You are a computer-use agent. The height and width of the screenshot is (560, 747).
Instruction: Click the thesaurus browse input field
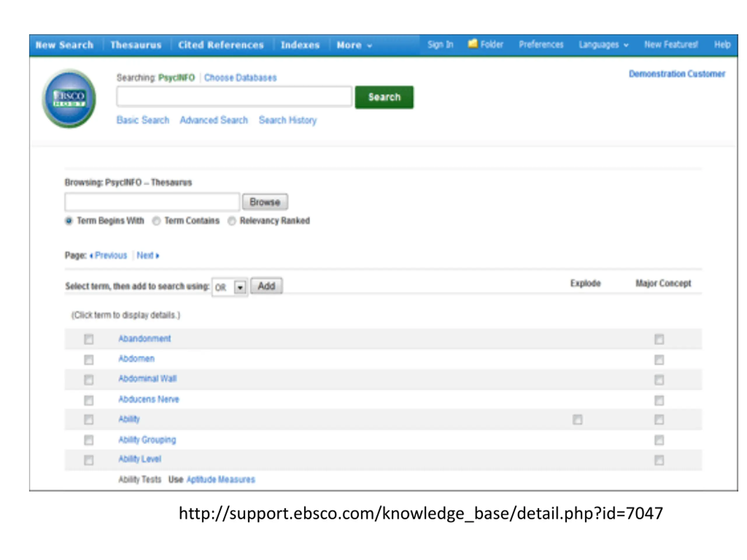point(152,202)
